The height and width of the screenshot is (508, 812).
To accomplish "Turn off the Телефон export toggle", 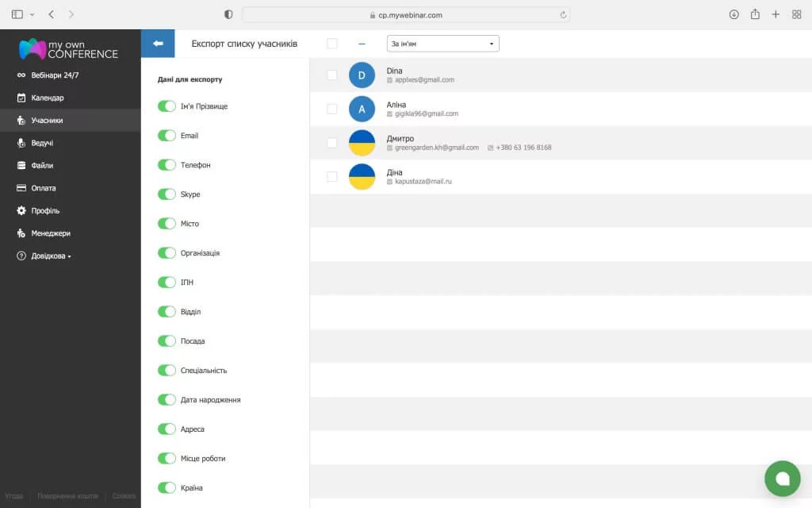I will (167, 165).
